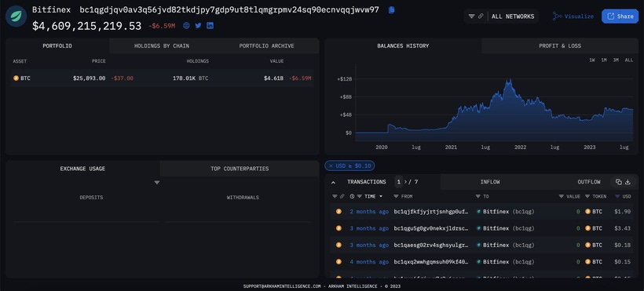Switch to the HOLDINGS BY CHAIN tab
This screenshot has height=291, width=644.
(162, 46)
